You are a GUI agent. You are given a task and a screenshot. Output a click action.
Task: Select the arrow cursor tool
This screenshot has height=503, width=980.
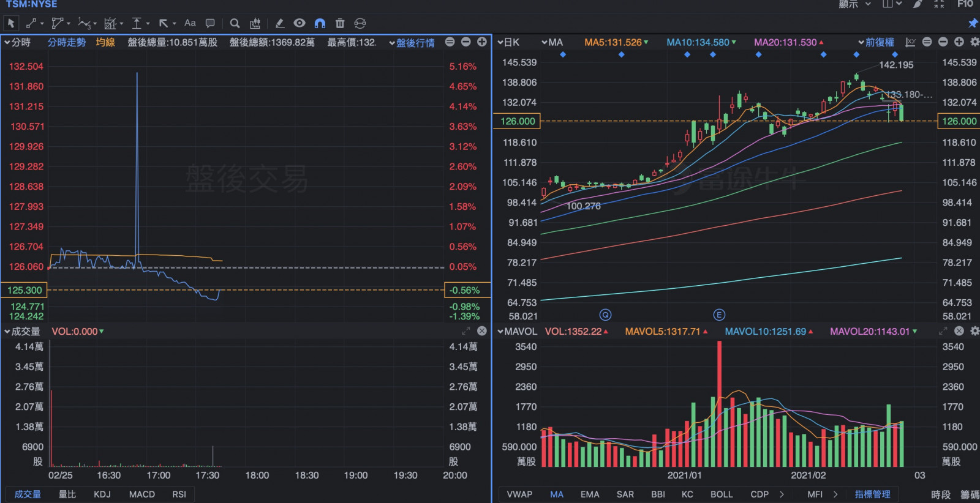click(x=11, y=23)
